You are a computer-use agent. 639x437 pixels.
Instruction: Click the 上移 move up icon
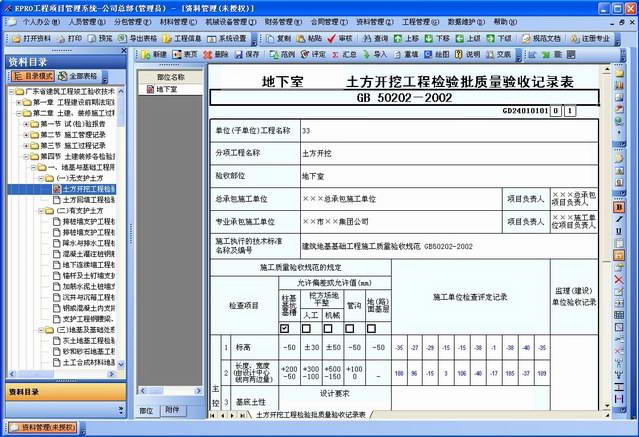click(398, 39)
